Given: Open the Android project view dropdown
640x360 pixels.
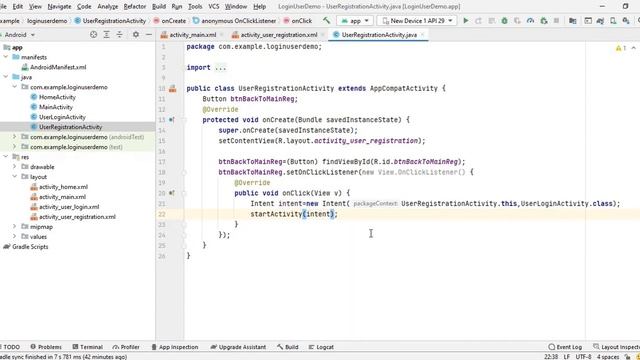Looking at the screenshot, I should click(19, 35).
